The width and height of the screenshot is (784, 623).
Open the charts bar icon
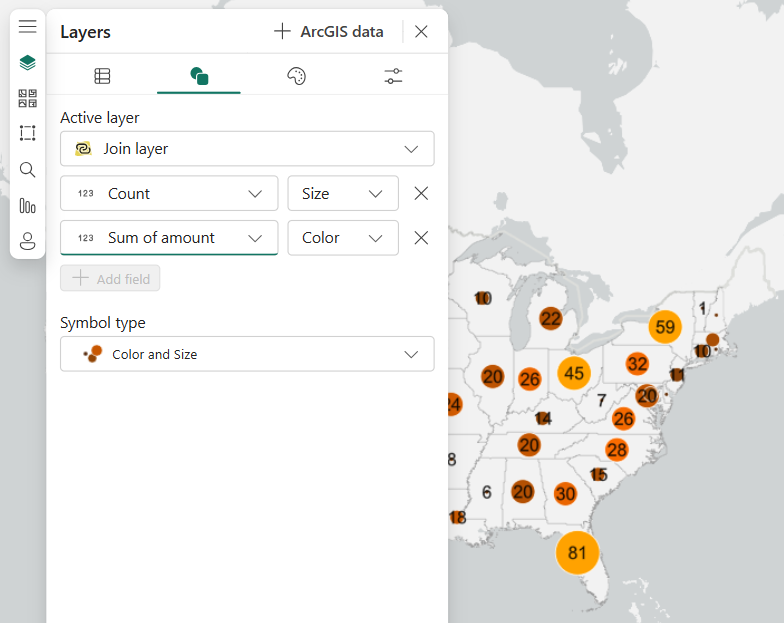pos(27,205)
